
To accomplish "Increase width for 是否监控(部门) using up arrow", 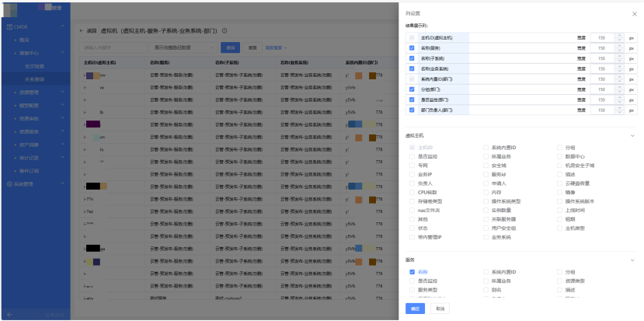I will [620, 97].
